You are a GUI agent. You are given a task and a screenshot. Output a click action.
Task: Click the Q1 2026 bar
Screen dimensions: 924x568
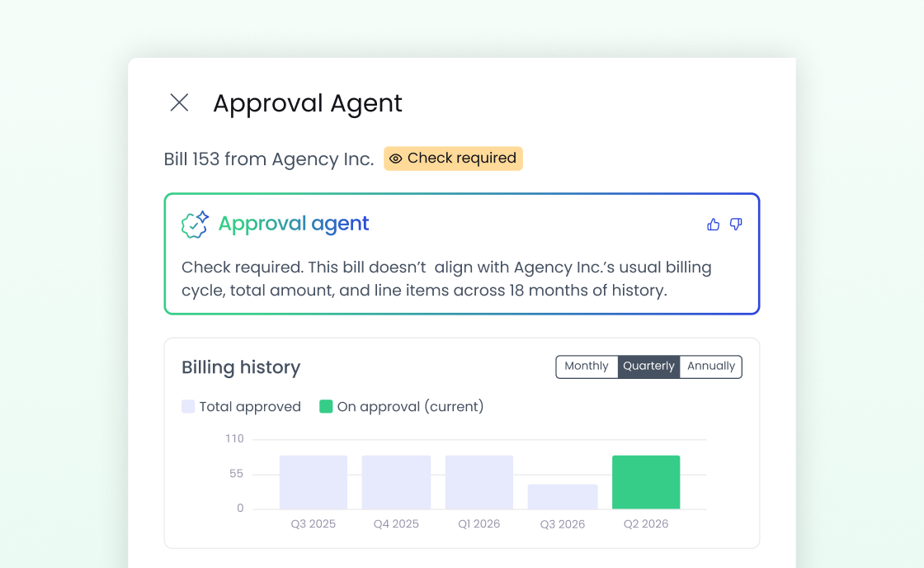(x=479, y=482)
